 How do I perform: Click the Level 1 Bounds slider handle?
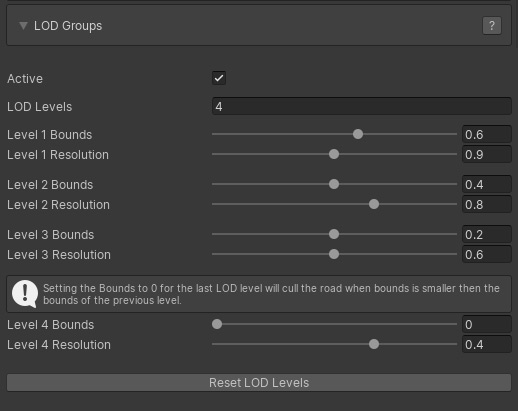coord(358,134)
